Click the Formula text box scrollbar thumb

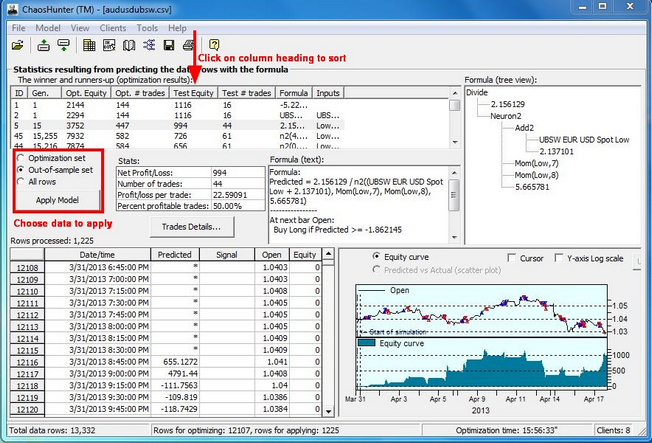pos(454,195)
